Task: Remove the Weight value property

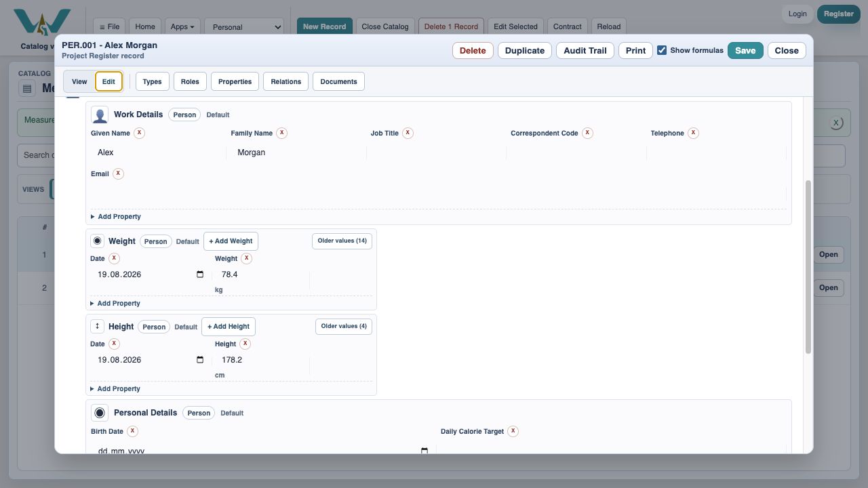Action: (x=246, y=258)
